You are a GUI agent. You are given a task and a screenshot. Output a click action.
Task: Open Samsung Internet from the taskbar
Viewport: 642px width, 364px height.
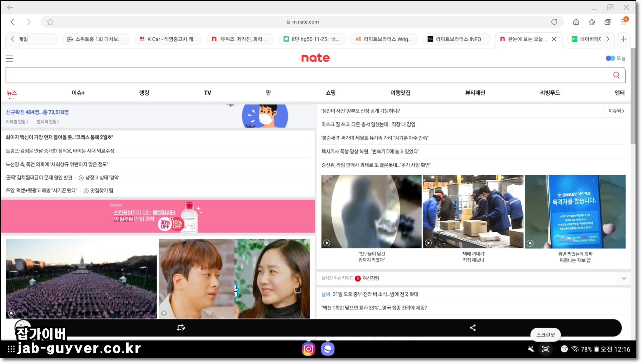(328, 349)
